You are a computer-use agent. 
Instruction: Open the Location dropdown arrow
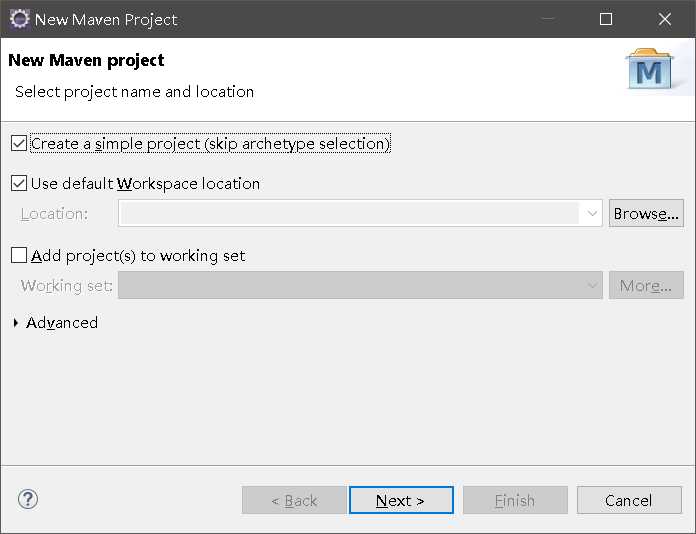click(x=592, y=214)
